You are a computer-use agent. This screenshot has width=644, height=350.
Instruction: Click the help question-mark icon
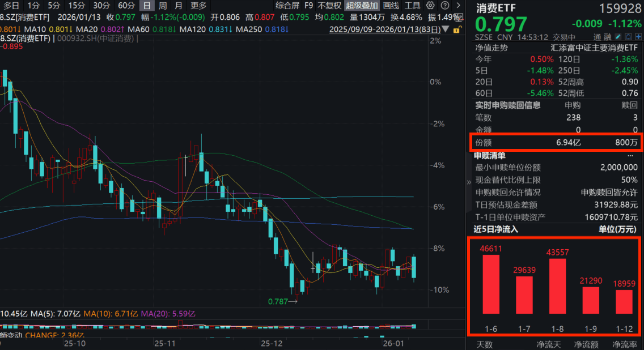click(445, 5)
